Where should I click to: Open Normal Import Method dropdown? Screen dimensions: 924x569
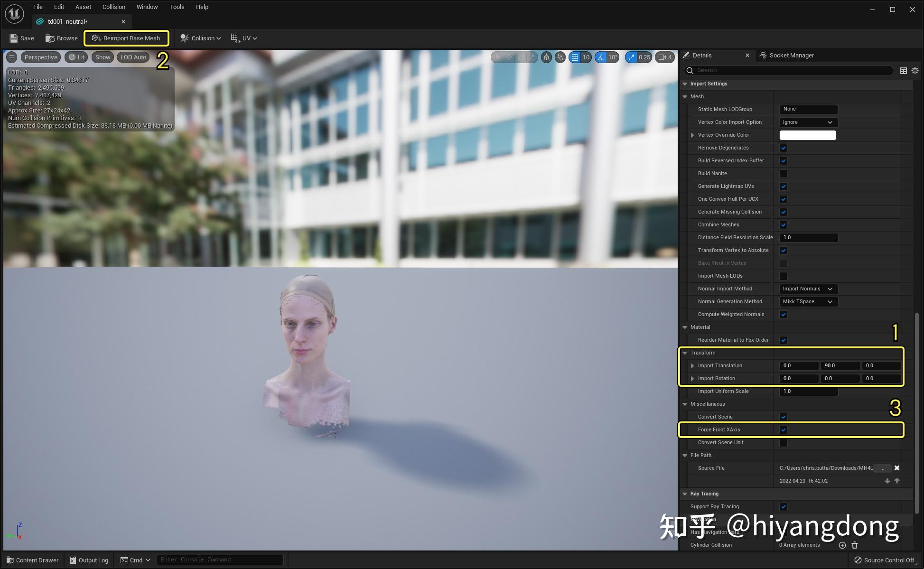(x=808, y=289)
